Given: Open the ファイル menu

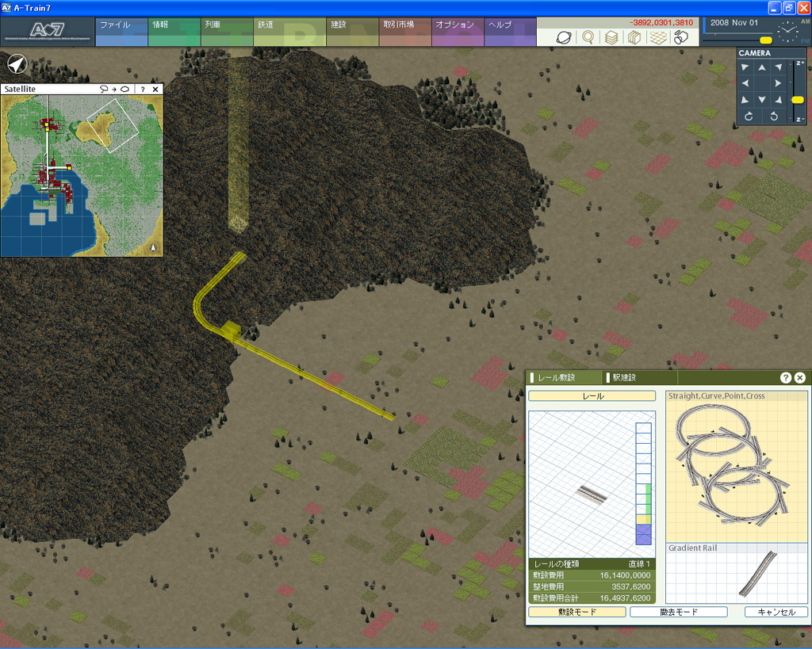Looking at the screenshot, I should [x=121, y=32].
